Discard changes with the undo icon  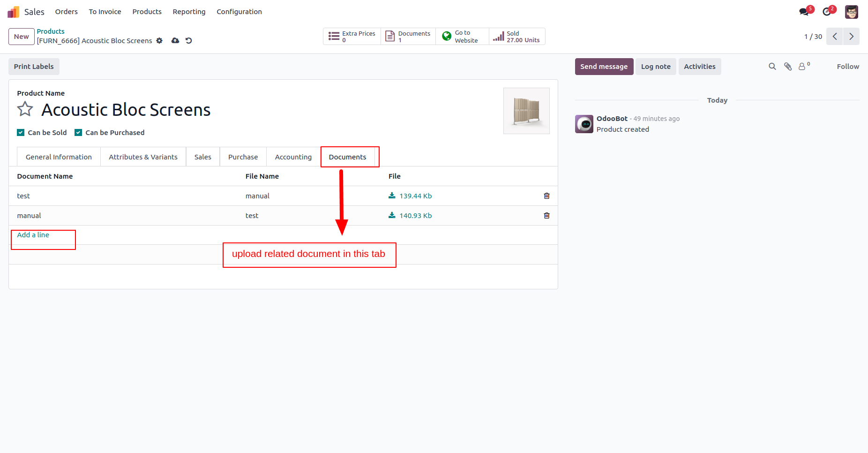tap(189, 41)
